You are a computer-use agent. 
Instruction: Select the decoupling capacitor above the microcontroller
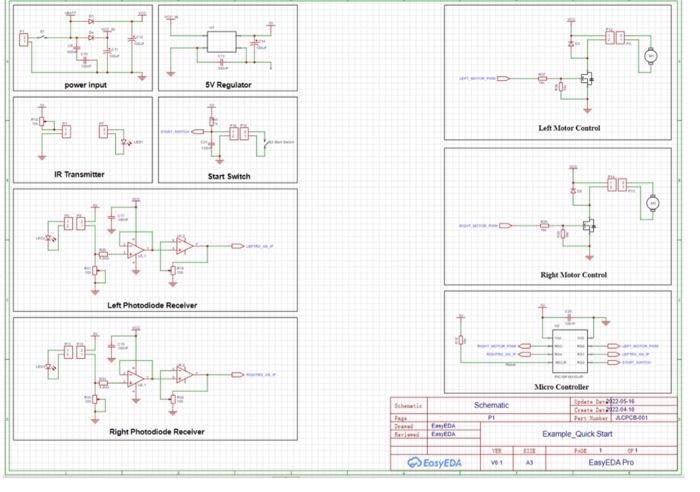click(x=569, y=317)
